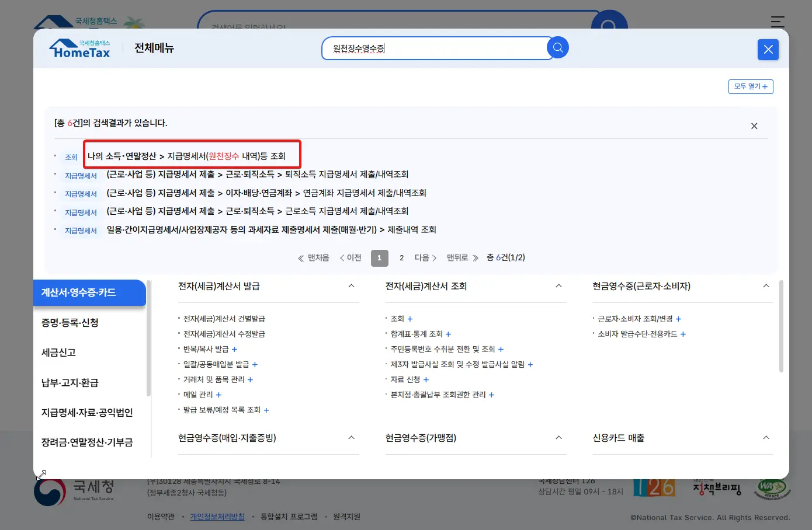Expand 조회 plus icon under 전자(세금)계산서 조회

tap(410, 319)
